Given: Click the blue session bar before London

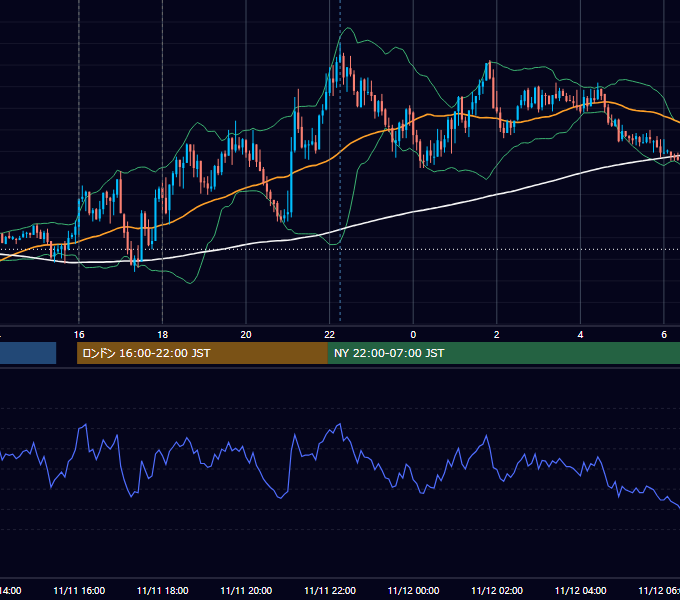Looking at the screenshot, I should tap(28, 353).
